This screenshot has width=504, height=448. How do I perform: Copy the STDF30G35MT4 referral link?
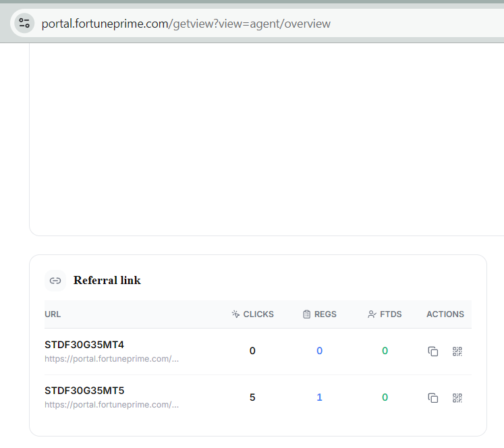pos(433,352)
